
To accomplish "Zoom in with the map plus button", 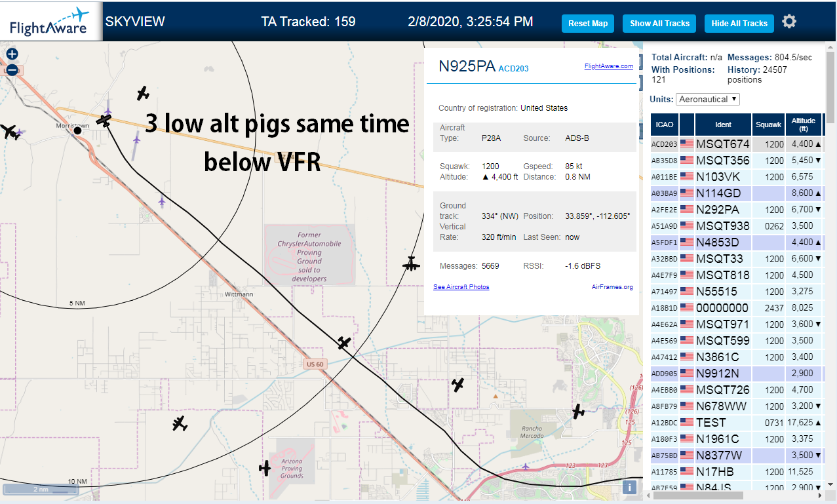I will [x=12, y=54].
